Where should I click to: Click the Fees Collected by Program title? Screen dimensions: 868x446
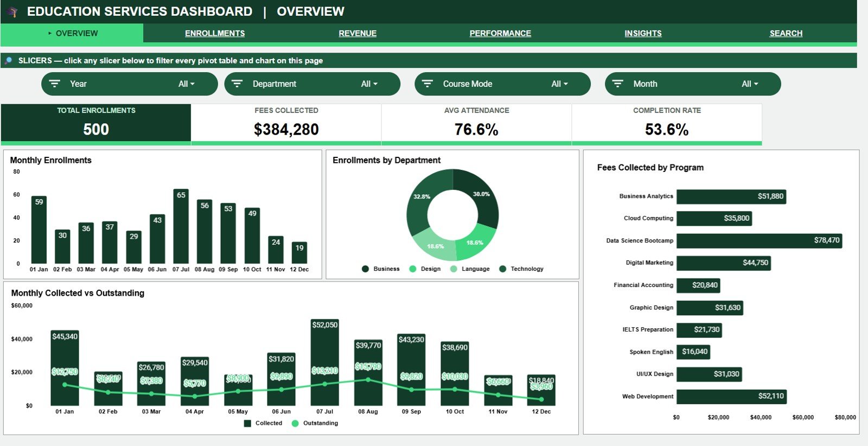(650, 167)
